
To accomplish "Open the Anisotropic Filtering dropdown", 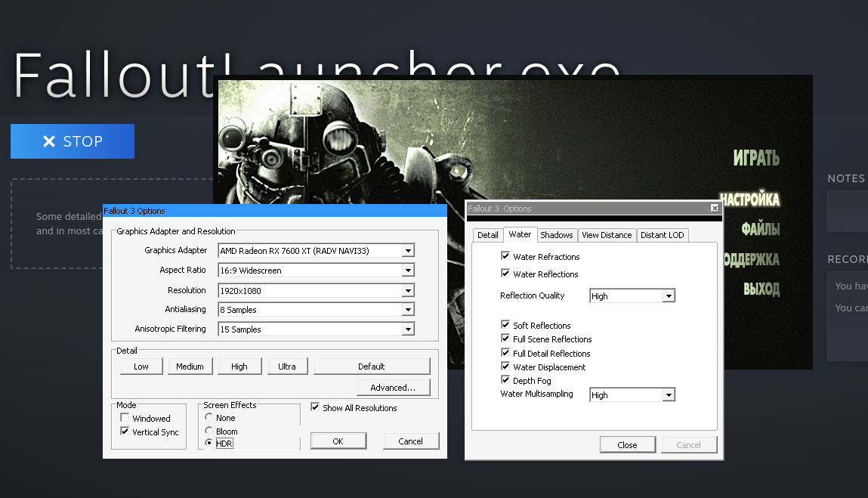I will 408,329.
